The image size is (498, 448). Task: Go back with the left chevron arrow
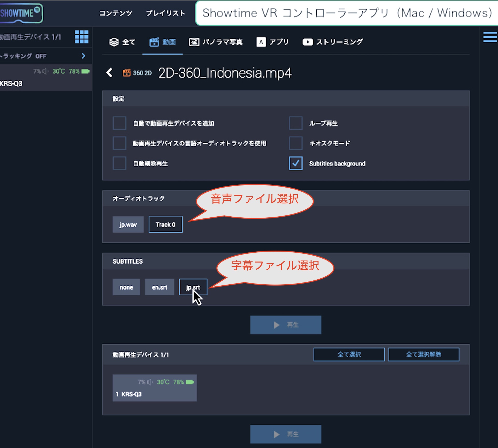[109, 73]
